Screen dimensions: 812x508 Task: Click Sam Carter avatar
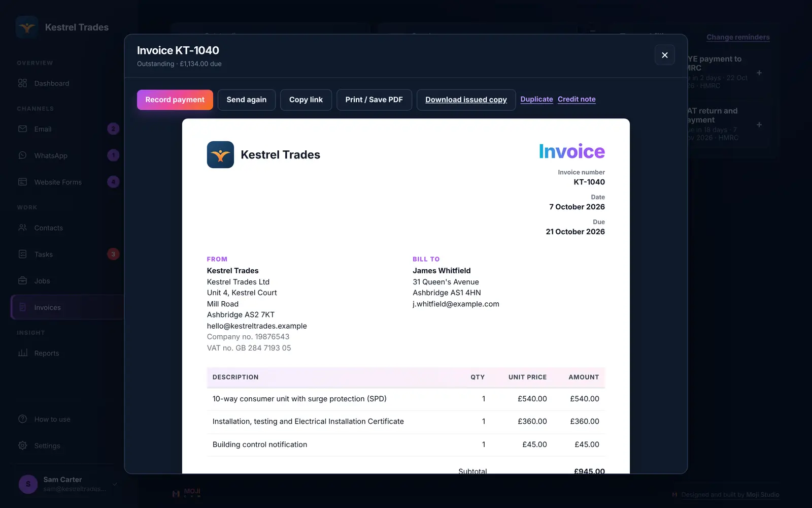[x=28, y=484]
